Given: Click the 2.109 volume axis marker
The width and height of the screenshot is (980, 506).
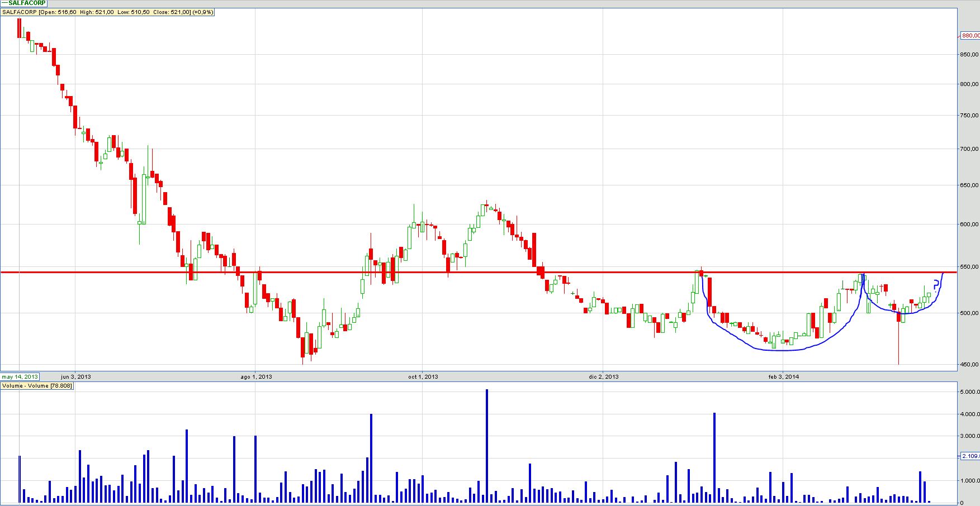Looking at the screenshot, I should (969, 456).
